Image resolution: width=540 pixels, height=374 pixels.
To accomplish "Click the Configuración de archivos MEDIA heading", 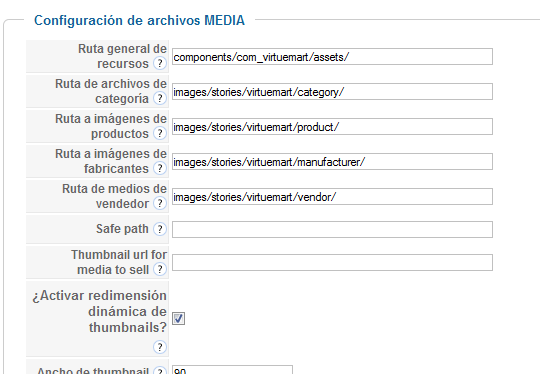I will coord(139,20).
